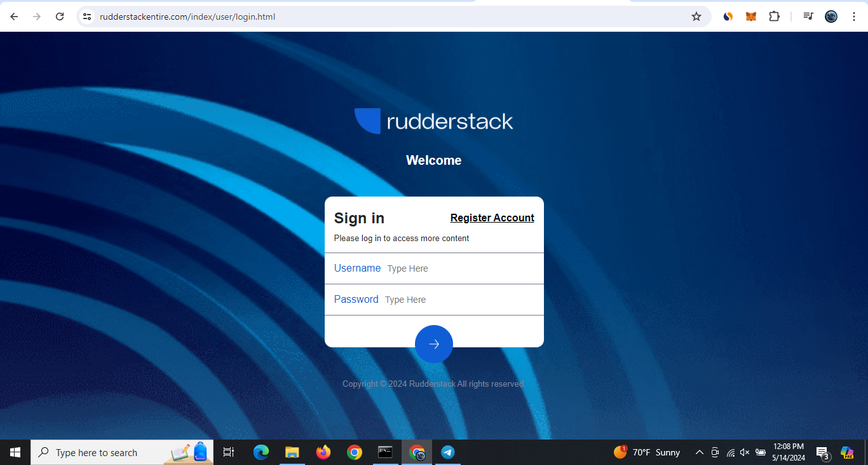
Task: Click the orange-blue circular extension icon
Action: click(x=728, y=17)
